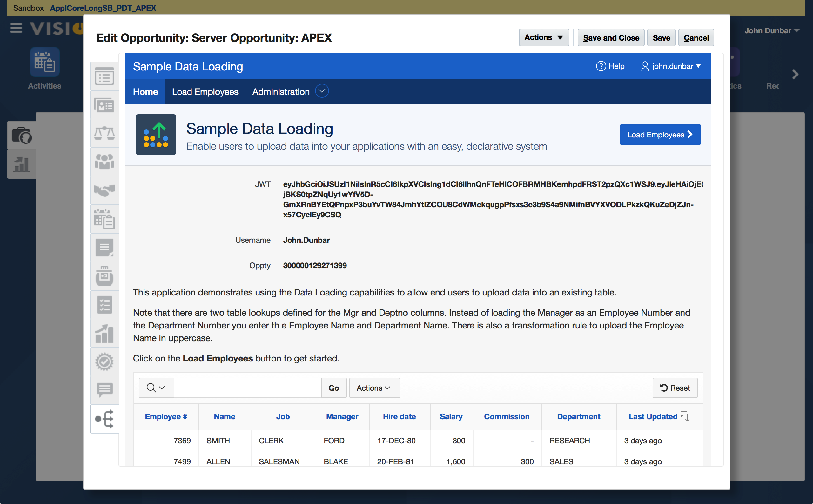Open the balance scales sidebar tab icon
The width and height of the screenshot is (813, 504).
tap(104, 133)
